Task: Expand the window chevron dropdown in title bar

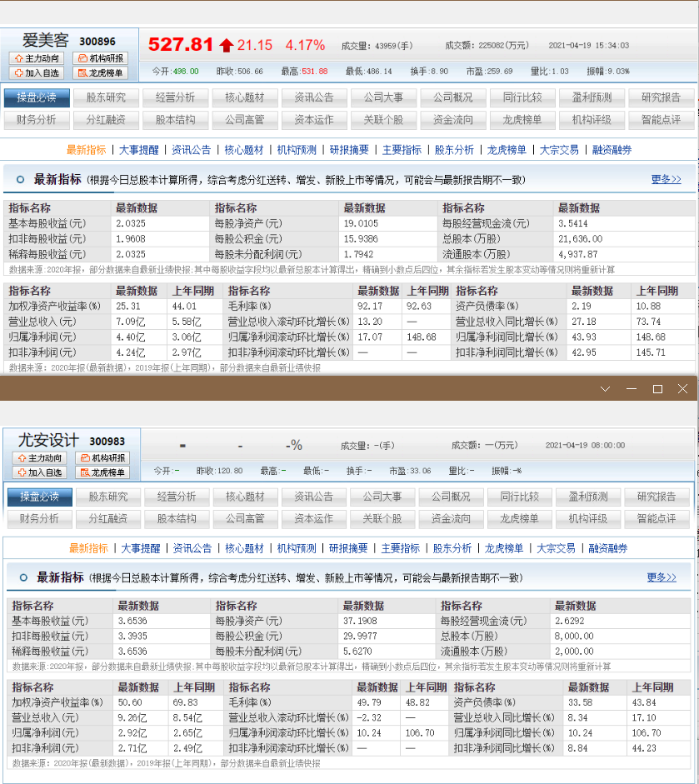Action: (605, 389)
